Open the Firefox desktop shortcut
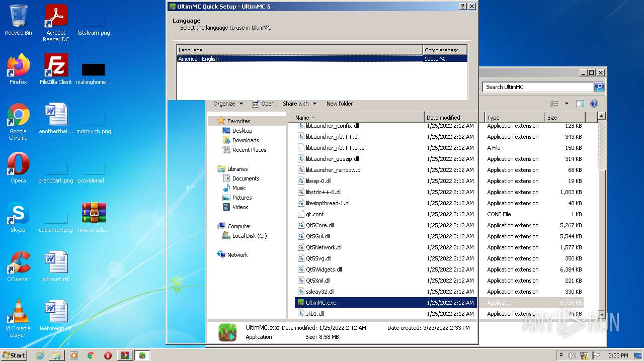Screen dimensions: 644x362 pos(18,69)
